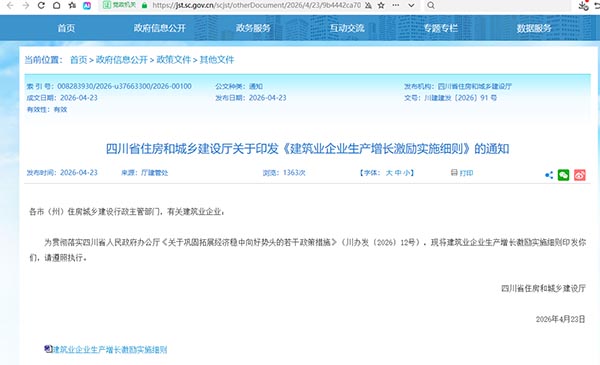The width and height of the screenshot is (600, 365).
Task: Click the salutation line 各市（州）住房城乡建设行政主管部门
Action: tap(127, 211)
